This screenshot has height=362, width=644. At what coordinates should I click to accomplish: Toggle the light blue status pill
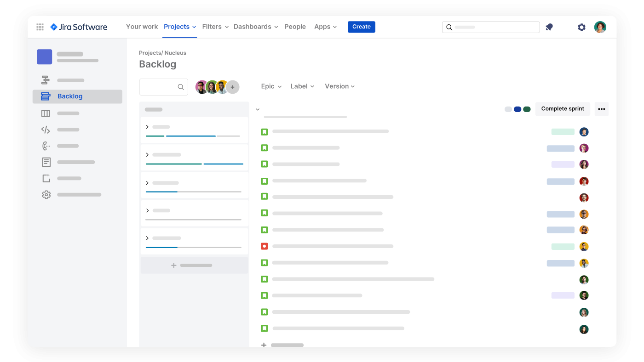point(508,109)
